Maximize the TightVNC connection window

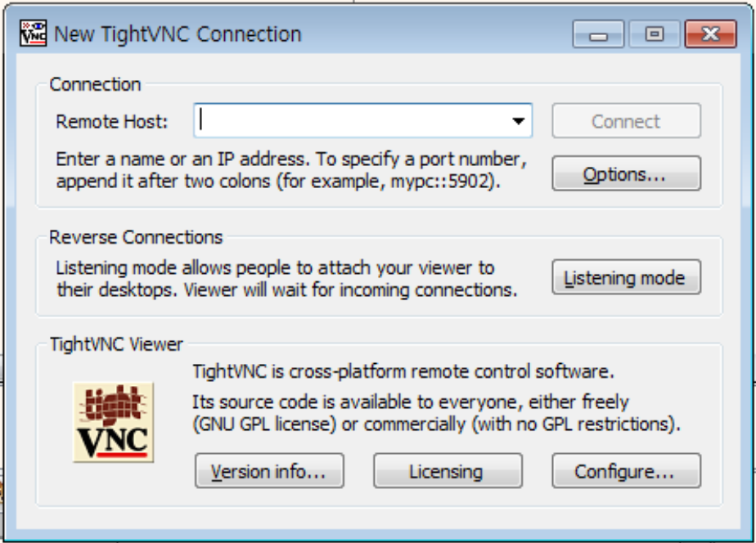654,34
